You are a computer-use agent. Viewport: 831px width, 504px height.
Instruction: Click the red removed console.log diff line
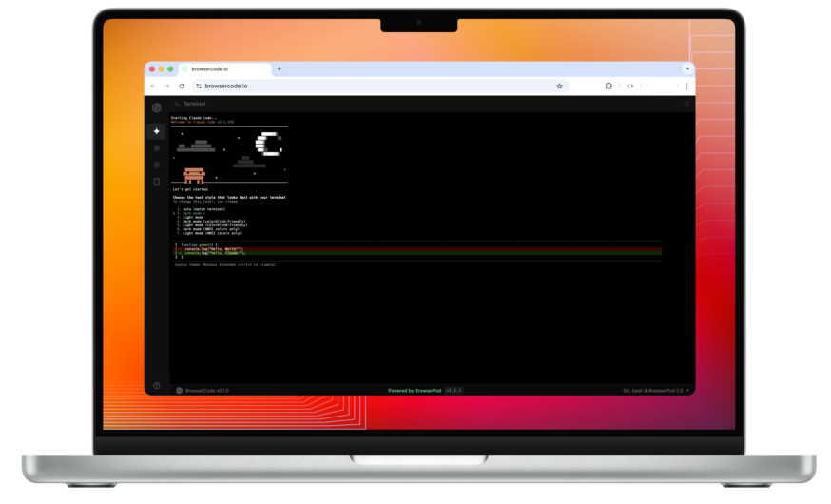pyautogui.click(x=418, y=249)
